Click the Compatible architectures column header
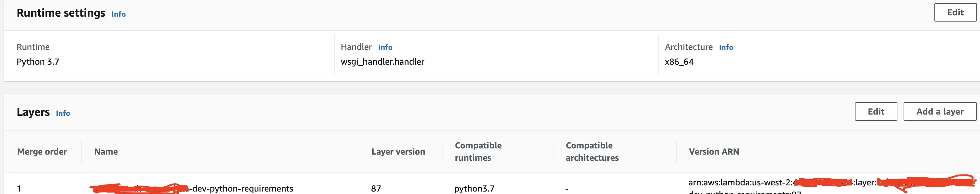This screenshot has height=194, width=980. [x=592, y=152]
